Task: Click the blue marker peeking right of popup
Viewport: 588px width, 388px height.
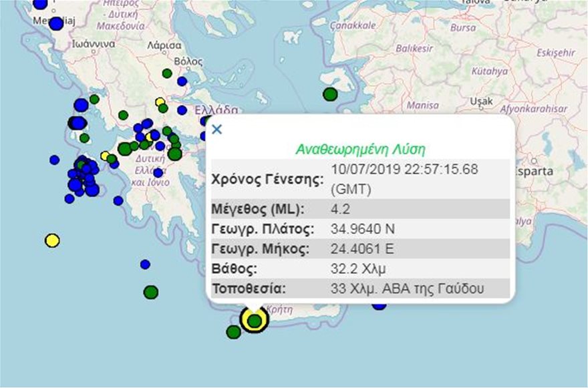Action: click(x=380, y=306)
